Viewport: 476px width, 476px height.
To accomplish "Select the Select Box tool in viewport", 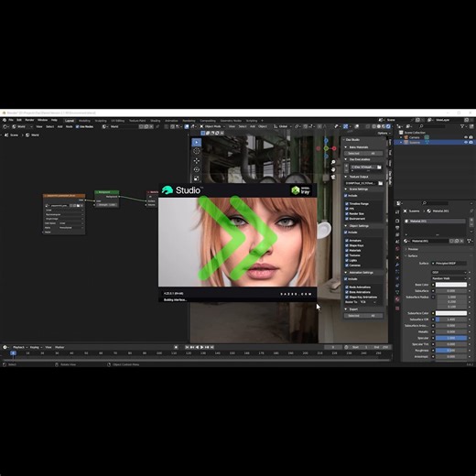I will [x=197, y=142].
